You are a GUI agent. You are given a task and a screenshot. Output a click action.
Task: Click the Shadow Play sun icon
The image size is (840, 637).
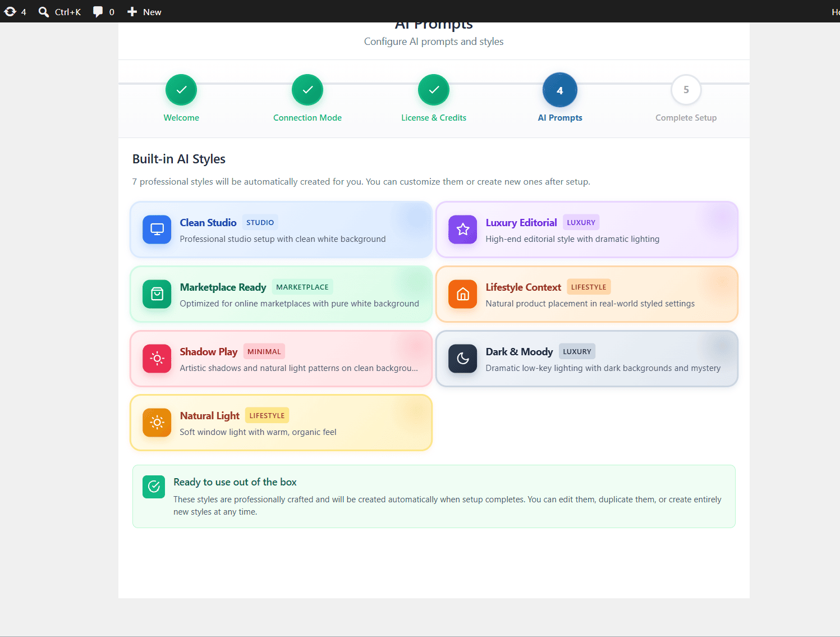[157, 359]
